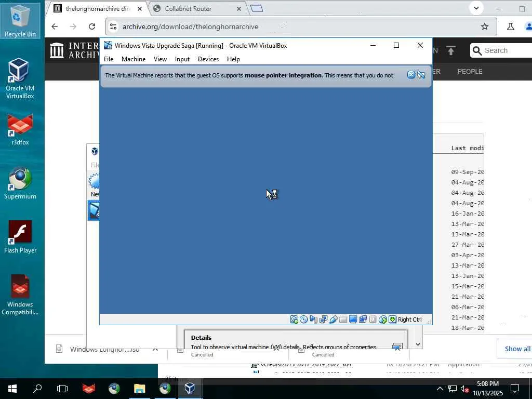Screen dimensions: 532x399
Task: Reload the archive.org page
Action: [91, 26]
